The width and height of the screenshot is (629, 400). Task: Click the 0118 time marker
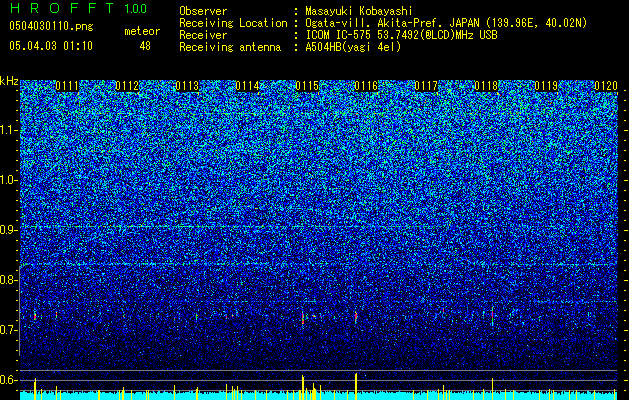tap(486, 86)
